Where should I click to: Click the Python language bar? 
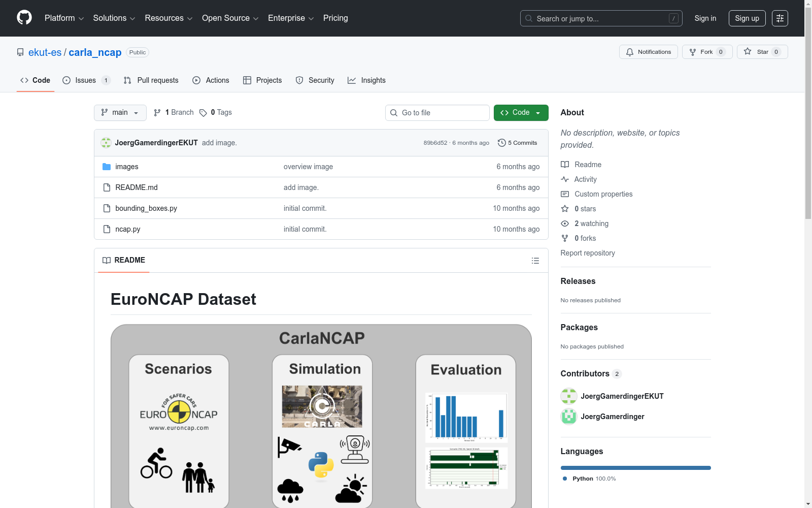[636, 468]
